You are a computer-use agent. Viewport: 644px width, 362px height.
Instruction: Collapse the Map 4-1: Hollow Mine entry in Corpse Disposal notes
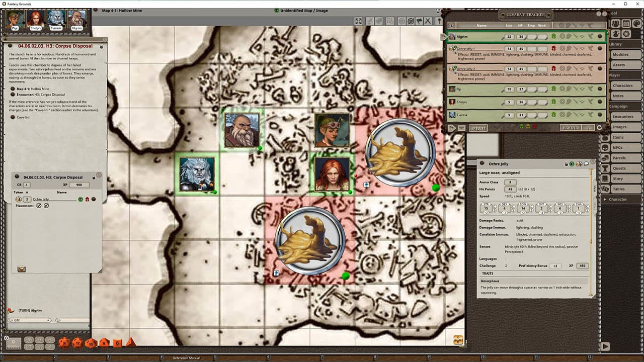(13, 89)
